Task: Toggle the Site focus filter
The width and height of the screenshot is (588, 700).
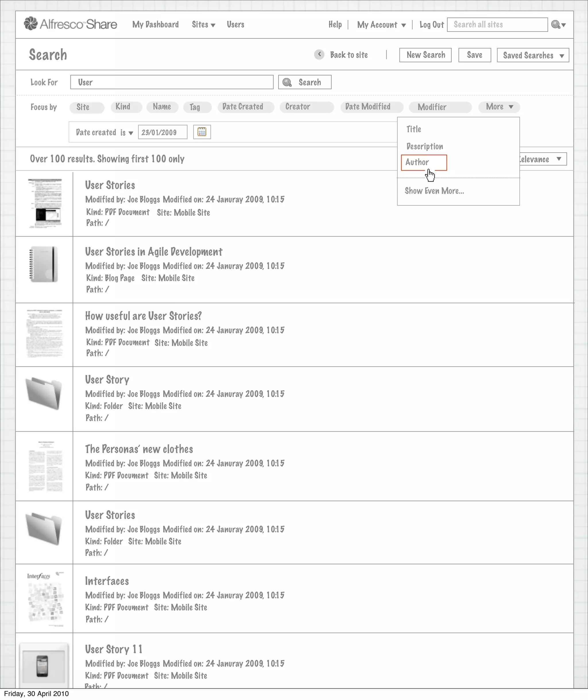Action: [x=86, y=107]
